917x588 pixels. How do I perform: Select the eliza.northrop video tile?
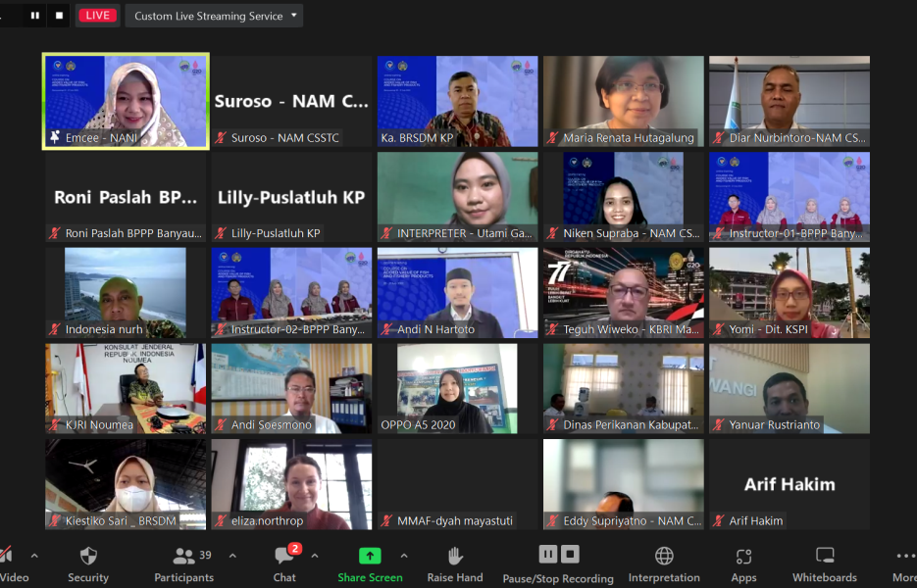coord(291,484)
